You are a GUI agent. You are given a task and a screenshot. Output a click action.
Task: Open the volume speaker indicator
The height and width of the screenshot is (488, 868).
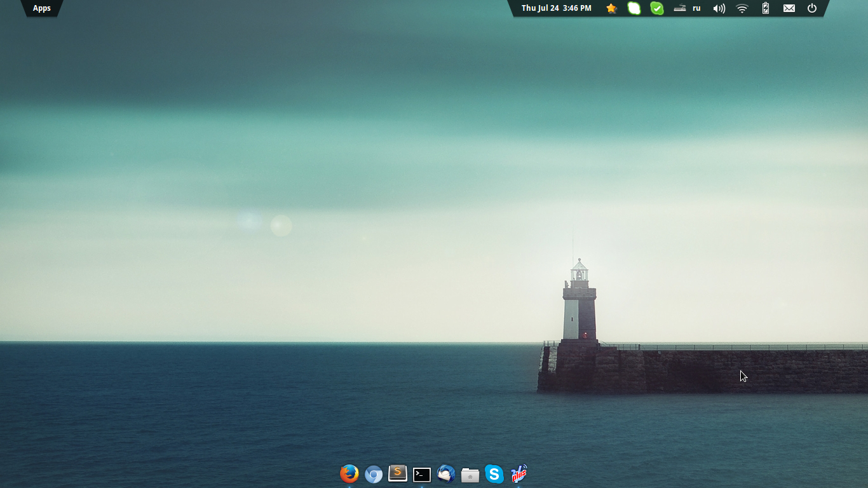coord(719,8)
